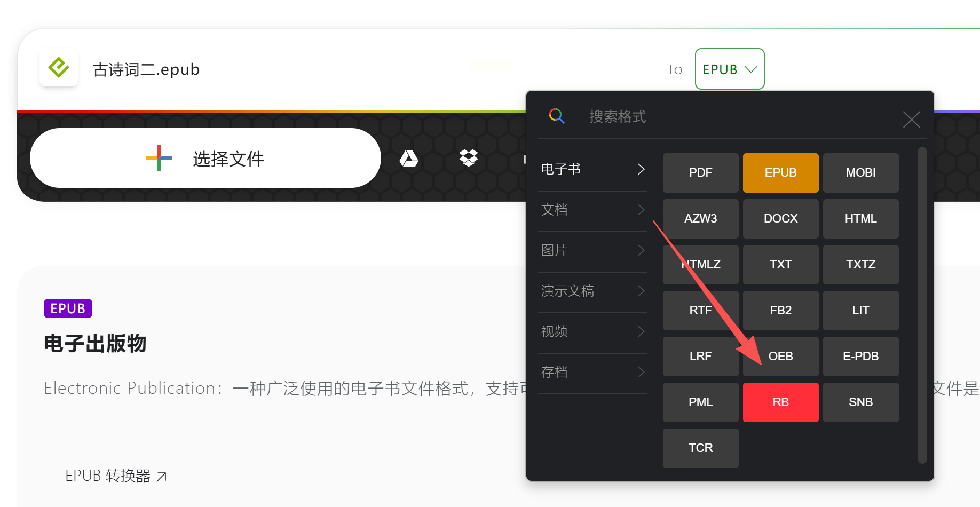This screenshot has width=980, height=507.
Task: Open the EPUB target format dropdown
Action: (730, 69)
